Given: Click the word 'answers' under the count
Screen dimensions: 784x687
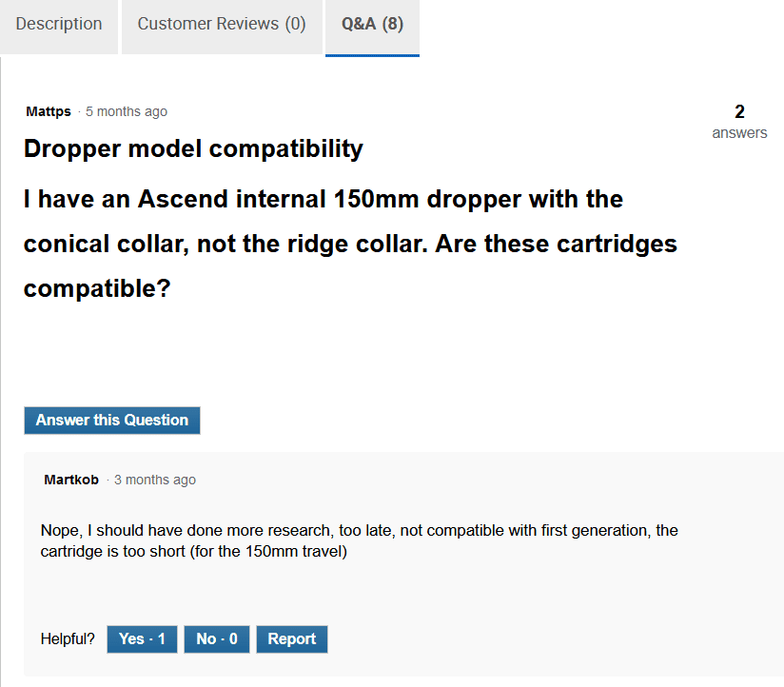Looking at the screenshot, I should tap(739, 133).
